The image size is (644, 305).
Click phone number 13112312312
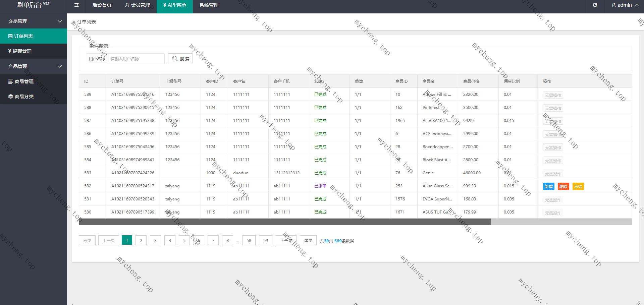tap(287, 173)
